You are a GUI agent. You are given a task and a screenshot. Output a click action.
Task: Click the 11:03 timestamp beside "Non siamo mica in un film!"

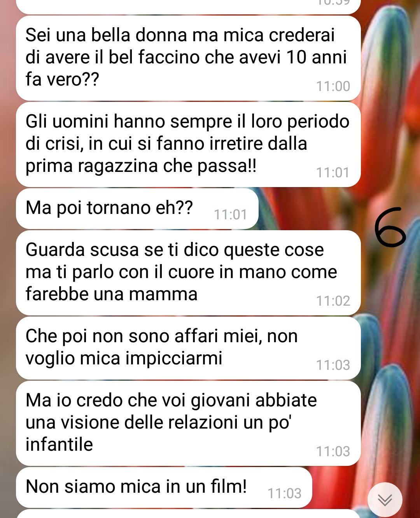click(285, 493)
